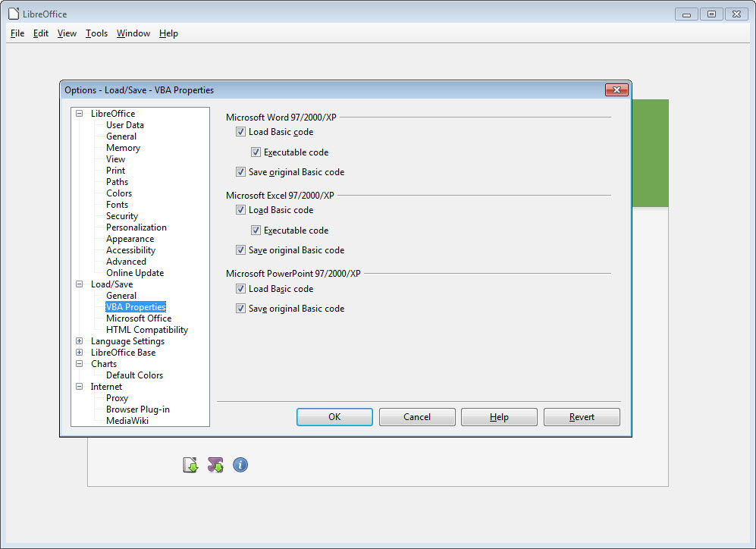This screenshot has height=549, width=756.
Task: Select User Data in options tree
Action: pyautogui.click(x=125, y=125)
